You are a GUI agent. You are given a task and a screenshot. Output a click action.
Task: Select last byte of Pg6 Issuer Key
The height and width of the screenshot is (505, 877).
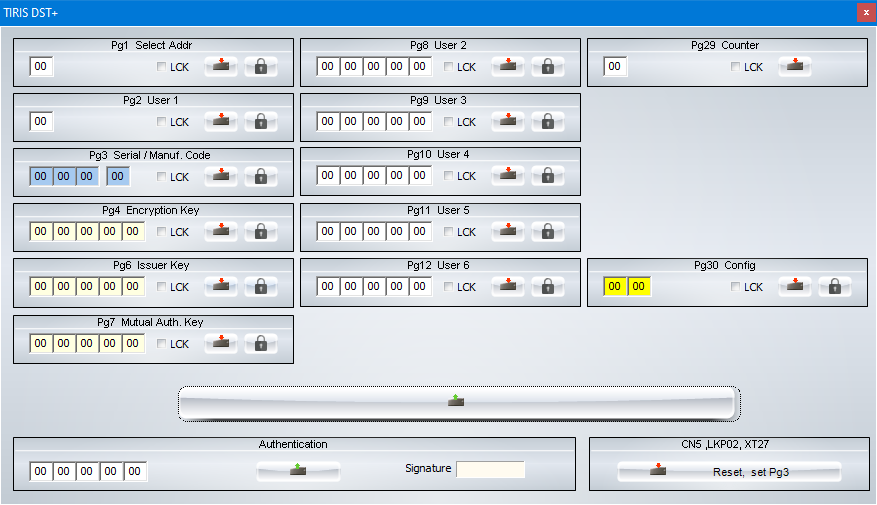[x=133, y=286]
